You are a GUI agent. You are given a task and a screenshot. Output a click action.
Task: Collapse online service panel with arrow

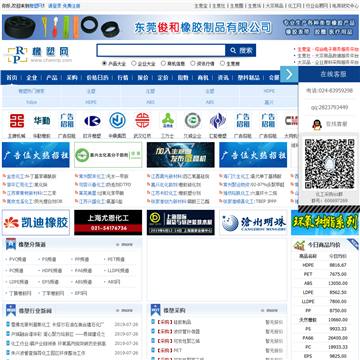[289, 74]
